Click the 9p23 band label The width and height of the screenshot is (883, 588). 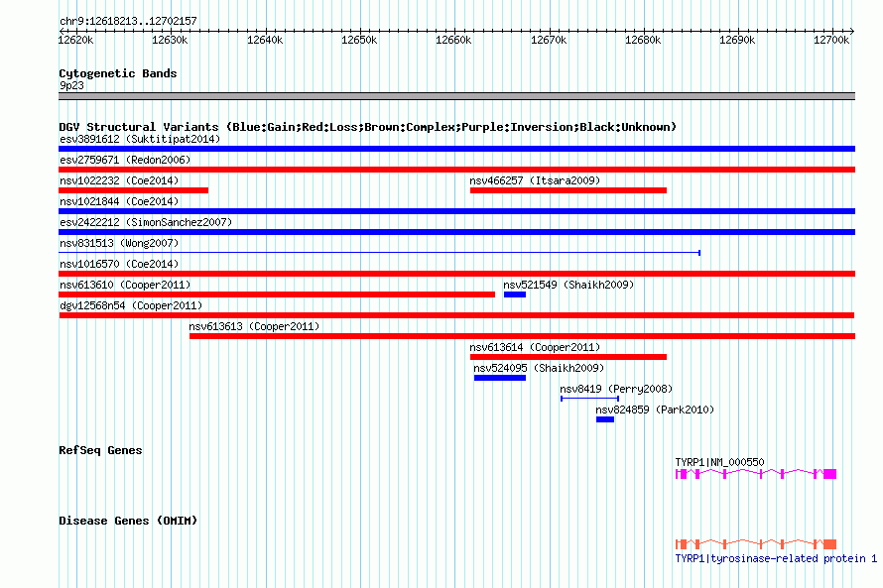[x=71, y=85]
